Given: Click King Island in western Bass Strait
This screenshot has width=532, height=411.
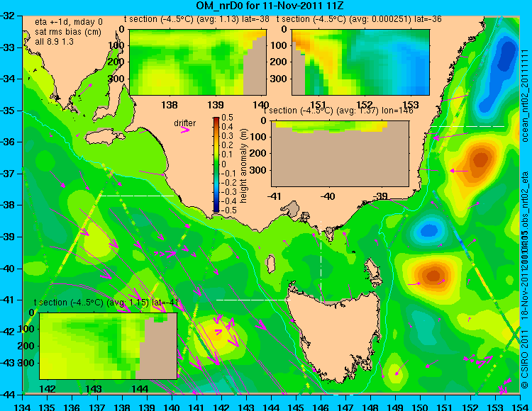Looking at the screenshot, I should click(x=271, y=264).
